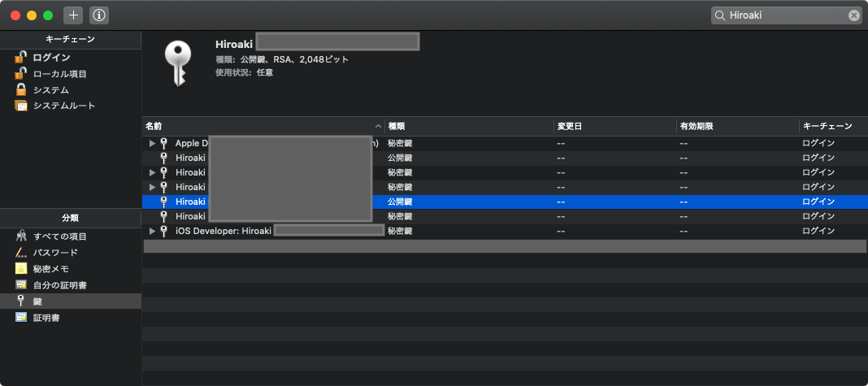Sort by 名前 column header

(x=260, y=126)
